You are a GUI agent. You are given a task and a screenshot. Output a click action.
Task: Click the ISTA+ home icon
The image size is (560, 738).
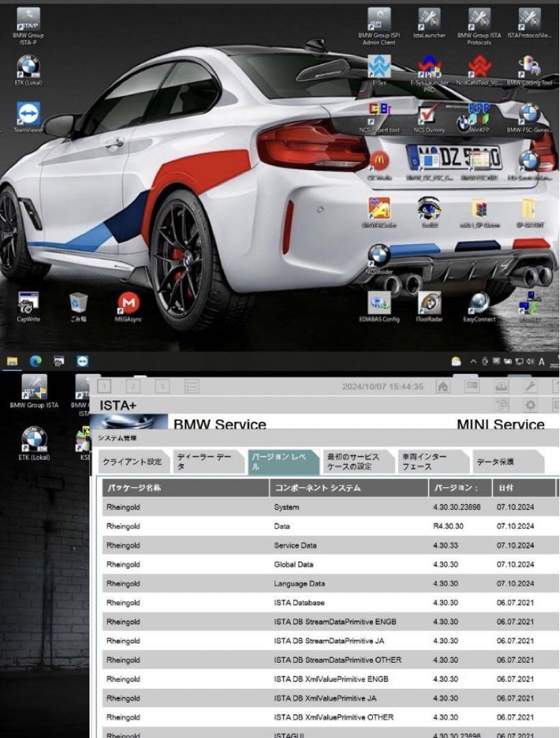point(443,386)
